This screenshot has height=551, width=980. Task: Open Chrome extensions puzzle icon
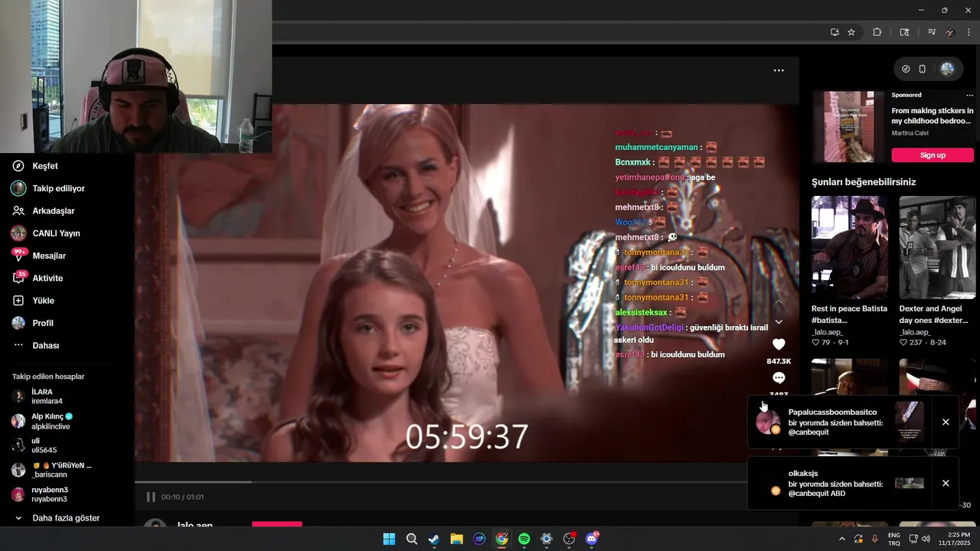[877, 32]
